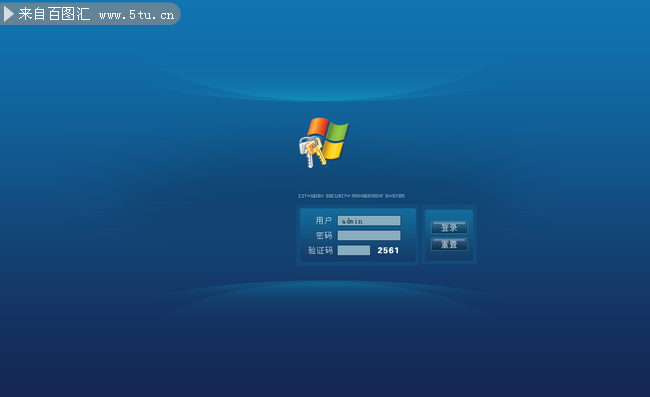650x397 pixels.
Task: Refresh the 2561 captcha code
Action: tap(388, 250)
